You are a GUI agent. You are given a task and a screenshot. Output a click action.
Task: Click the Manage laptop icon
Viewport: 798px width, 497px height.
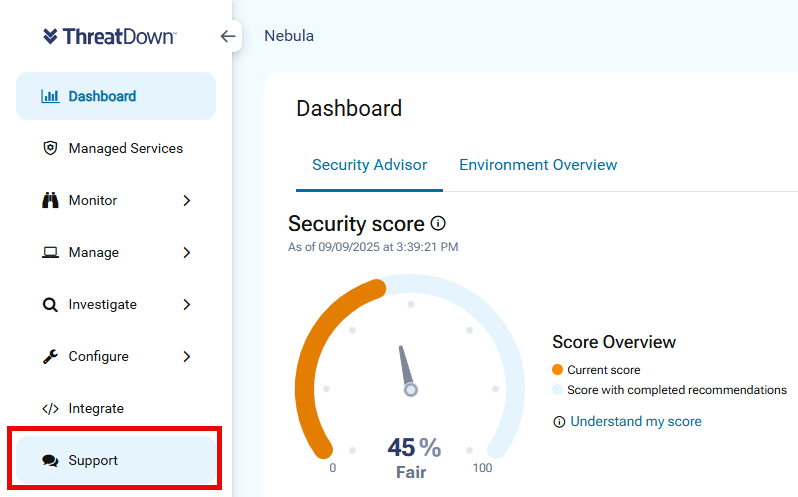click(50, 252)
